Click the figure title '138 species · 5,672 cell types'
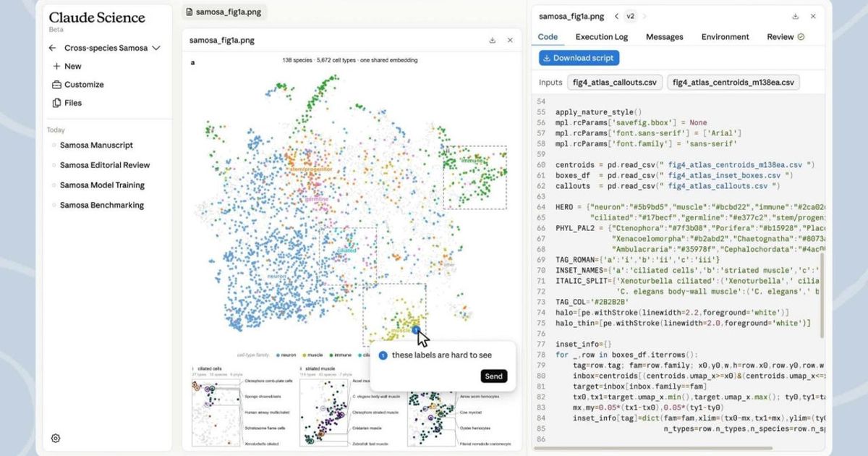This screenshot has width=868, height=456. coord(349,60)
